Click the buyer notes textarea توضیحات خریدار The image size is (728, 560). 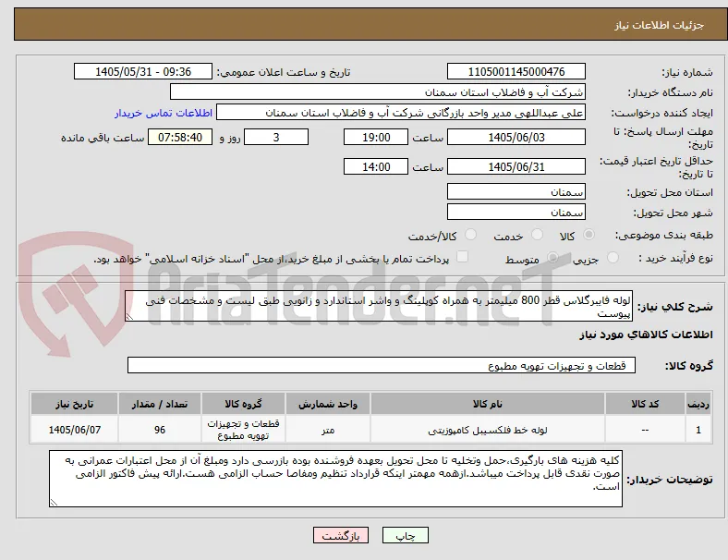tap(335, 479)
